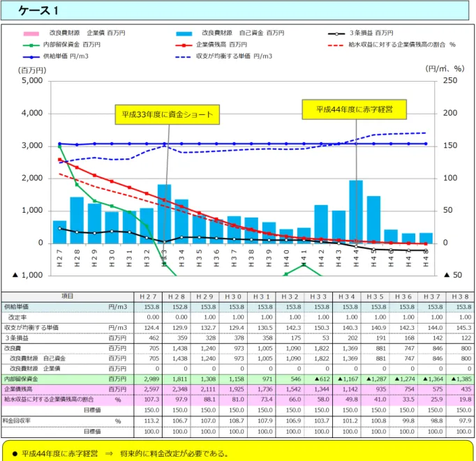Click the 内部留保資金 row label in table
This screenshot has height=461, width=476.
21,379
